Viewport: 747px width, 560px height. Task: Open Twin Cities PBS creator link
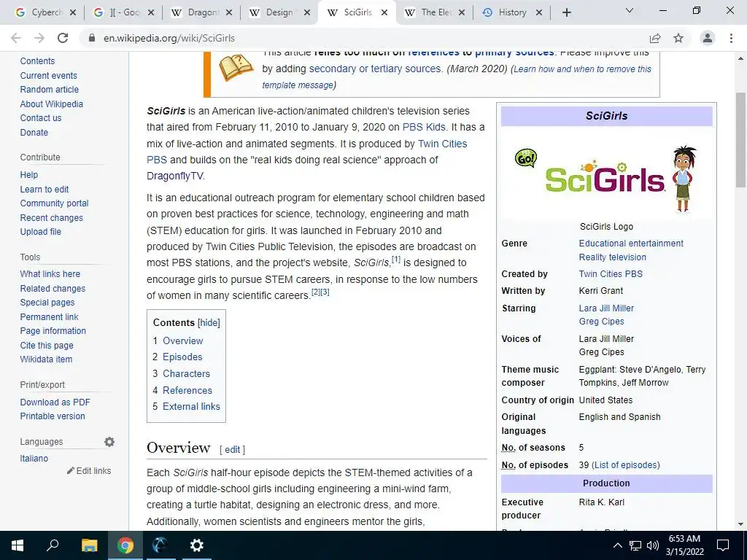611,274
